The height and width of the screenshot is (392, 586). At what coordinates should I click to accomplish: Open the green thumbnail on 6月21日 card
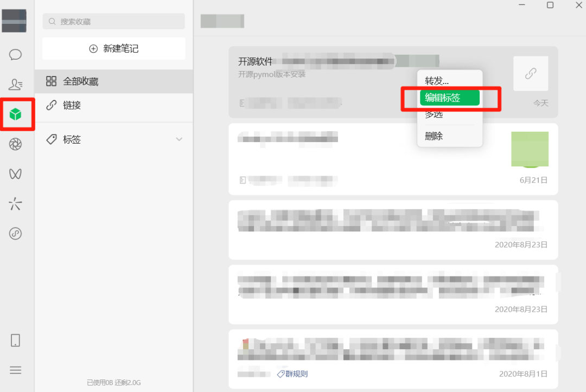pyautogui.click(x=530, y=149)
